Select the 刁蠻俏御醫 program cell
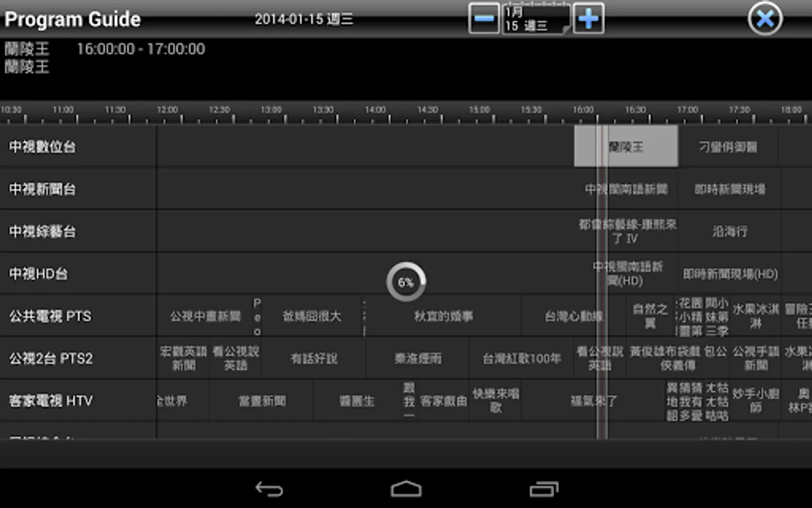 pos(729,147)
